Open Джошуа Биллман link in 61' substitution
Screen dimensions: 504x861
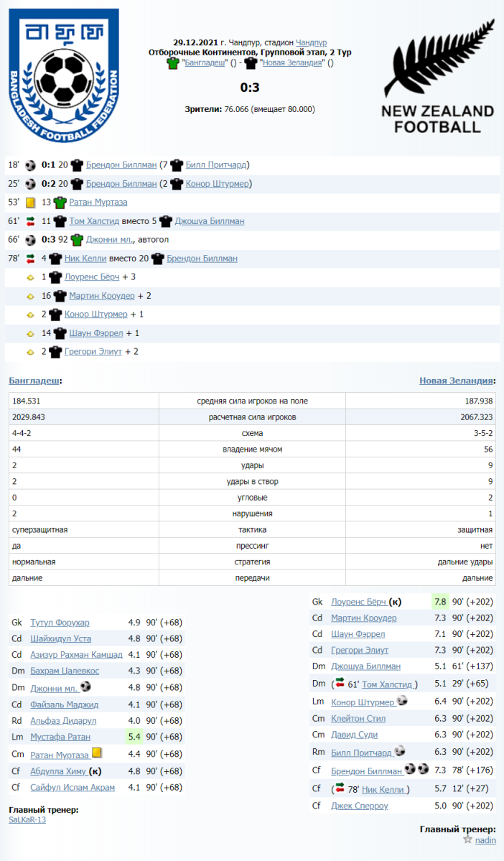210,220
